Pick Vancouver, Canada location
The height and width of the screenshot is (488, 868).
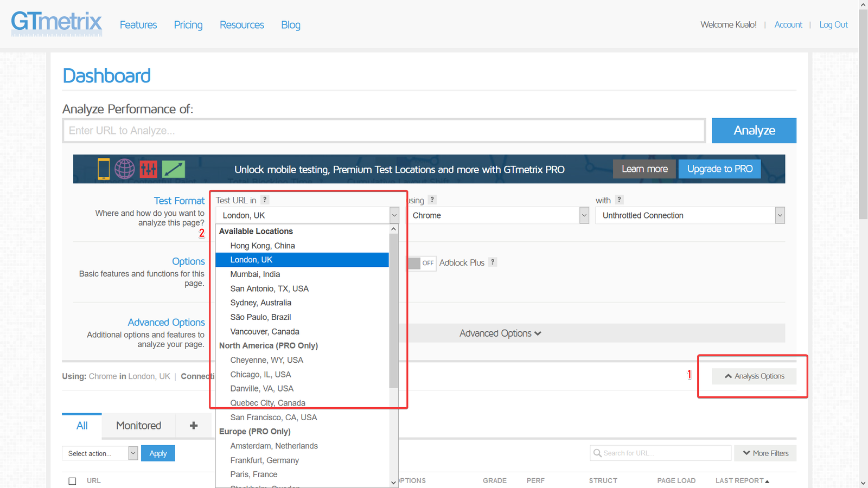(x=302, y=331)
